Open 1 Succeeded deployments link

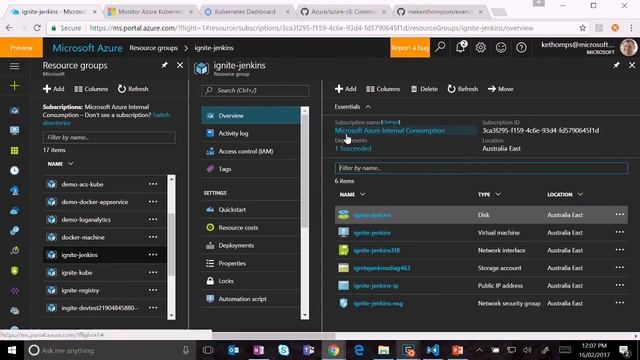click(353, 149)
